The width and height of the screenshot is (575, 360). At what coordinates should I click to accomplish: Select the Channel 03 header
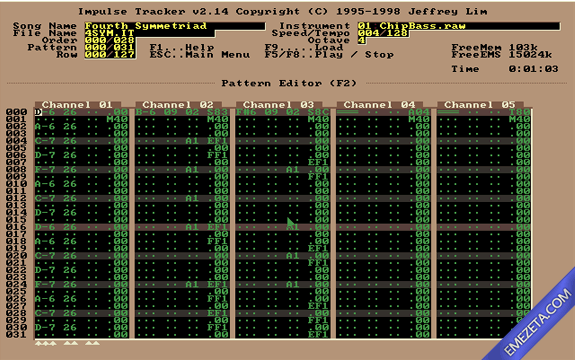pyautogui.click(x=279, y=105)
